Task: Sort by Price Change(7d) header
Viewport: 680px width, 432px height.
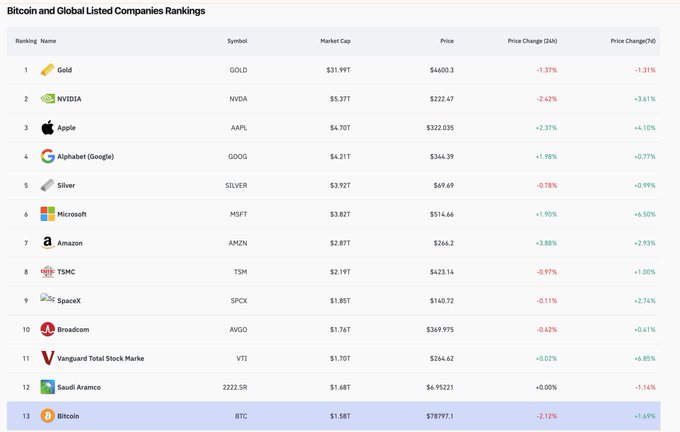Action: 633,41
